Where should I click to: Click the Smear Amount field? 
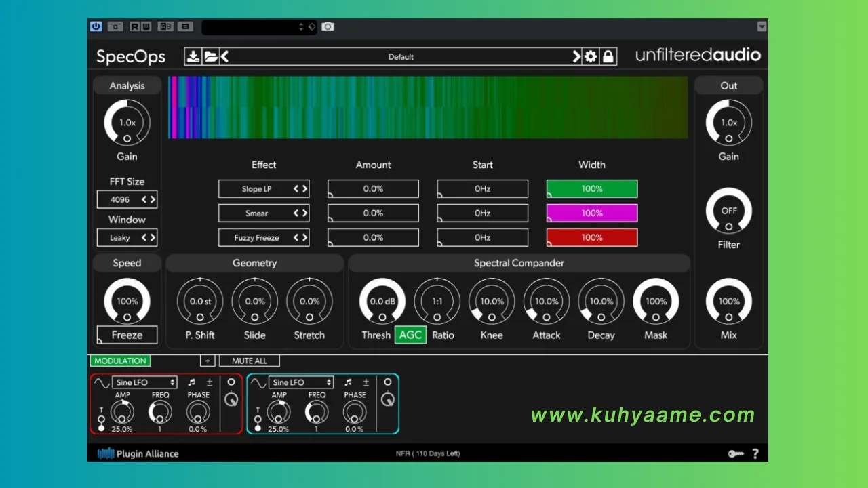click(x=373, y=213)
